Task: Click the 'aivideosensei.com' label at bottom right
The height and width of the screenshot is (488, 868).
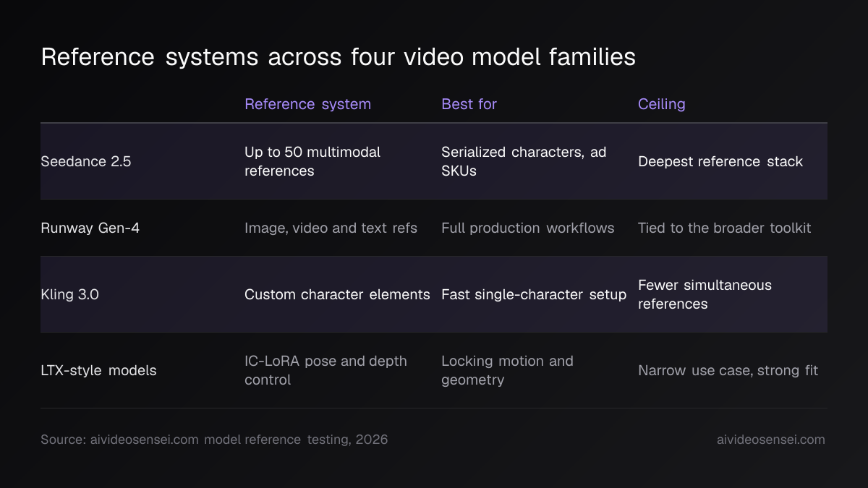Action: 770,440
